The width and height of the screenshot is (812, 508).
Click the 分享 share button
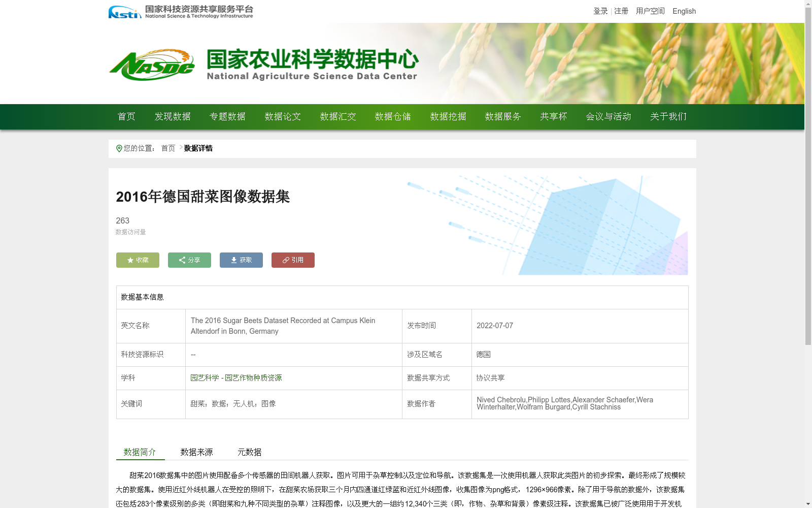pyautogui.click(x=189, y=260)
